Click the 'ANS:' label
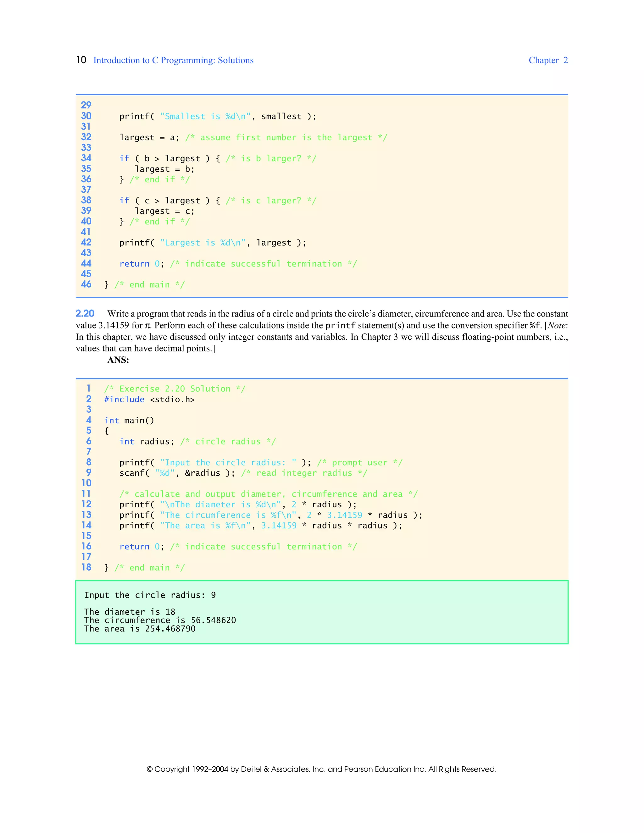Viewport: 644px width, 833px height. 118,360
